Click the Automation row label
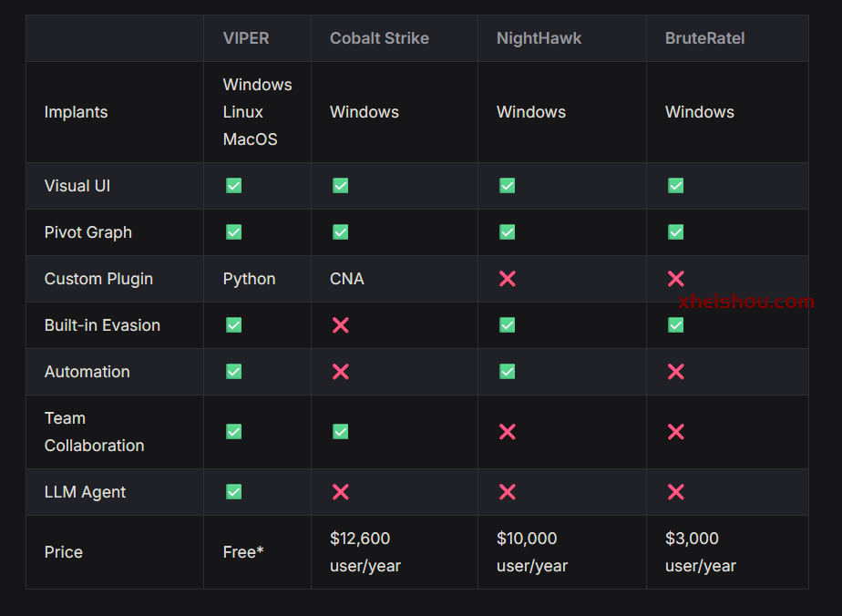The image size is (842, 616). (x=87, y=372)
